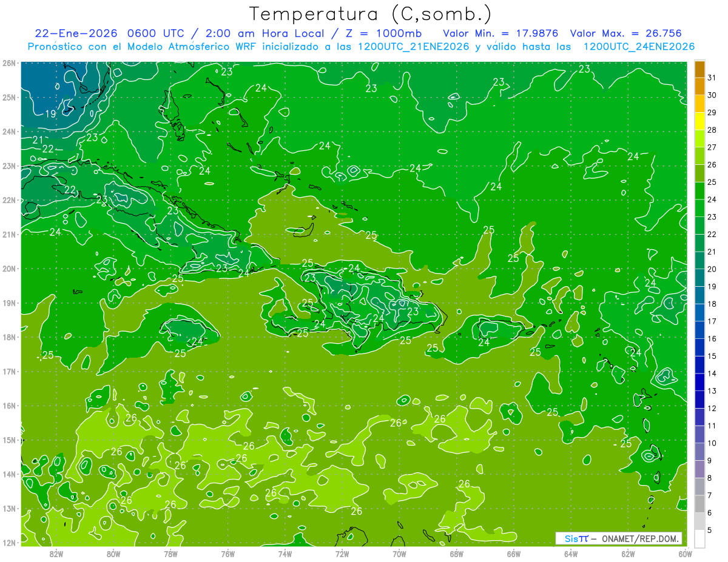
Task: Click the gray colorbar segment between 6 and 7
Action: [x=699, y=504]
